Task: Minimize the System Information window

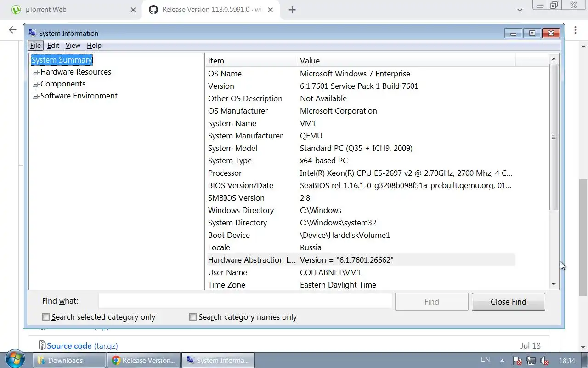Action: click(x=513, y=33)
